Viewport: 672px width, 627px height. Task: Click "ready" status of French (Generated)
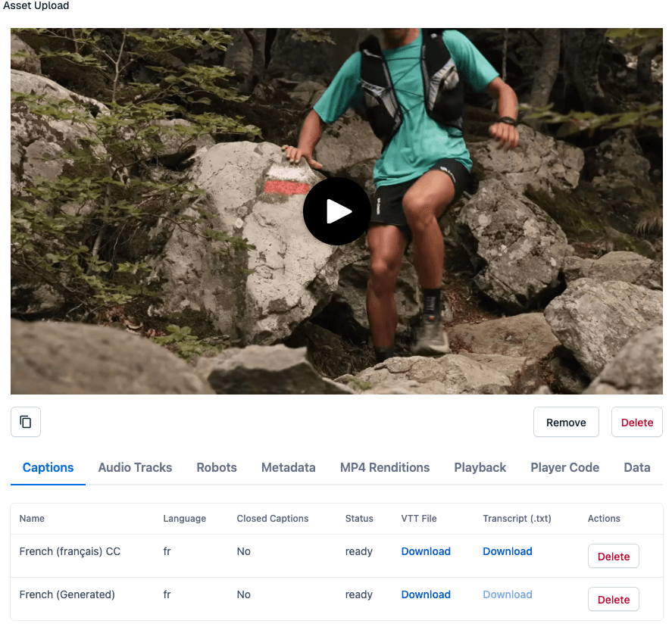click(358, 594)
